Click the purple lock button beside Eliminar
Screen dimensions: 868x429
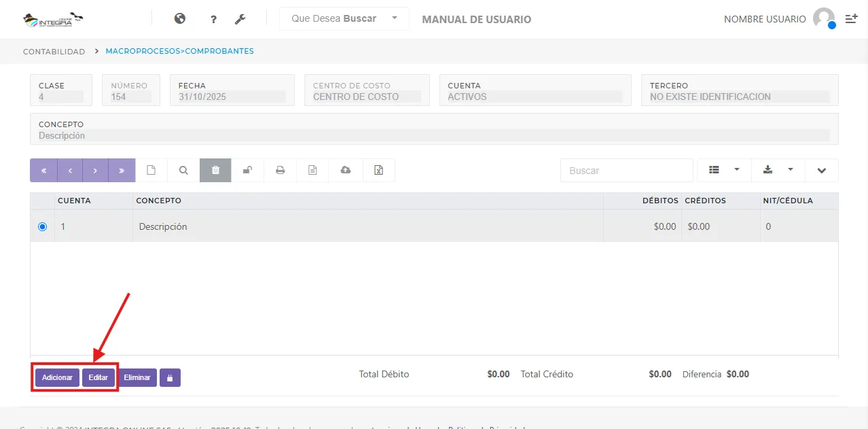169,377
